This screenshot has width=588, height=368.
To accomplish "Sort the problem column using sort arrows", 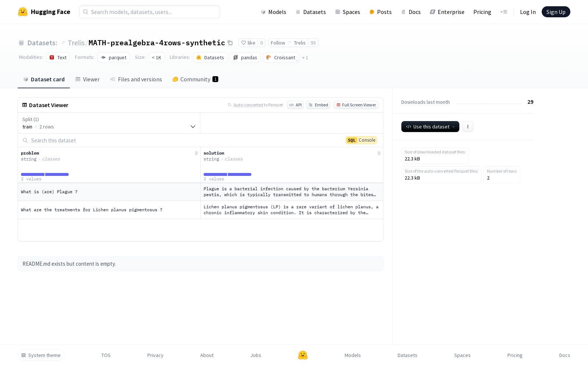I will click(x=196, y=153).
